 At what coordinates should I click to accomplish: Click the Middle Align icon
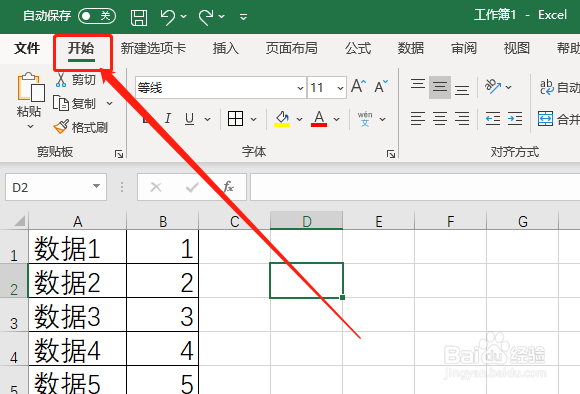[440, 87]
